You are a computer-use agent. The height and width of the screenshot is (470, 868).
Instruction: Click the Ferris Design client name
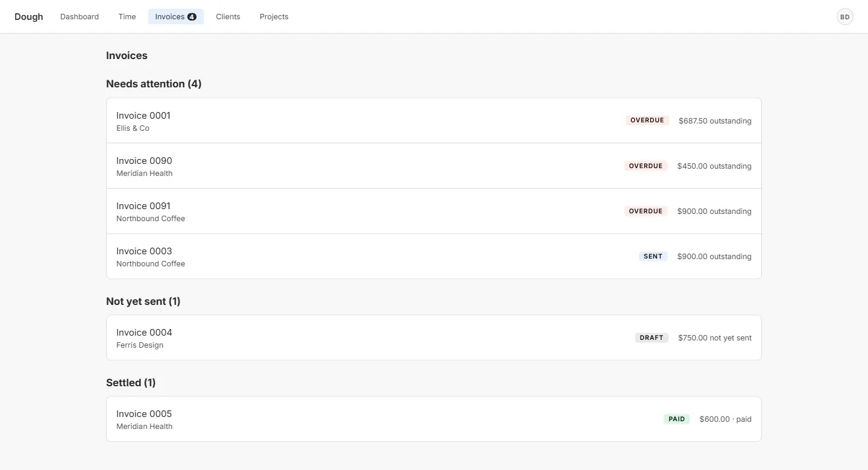tap(140, 345)
